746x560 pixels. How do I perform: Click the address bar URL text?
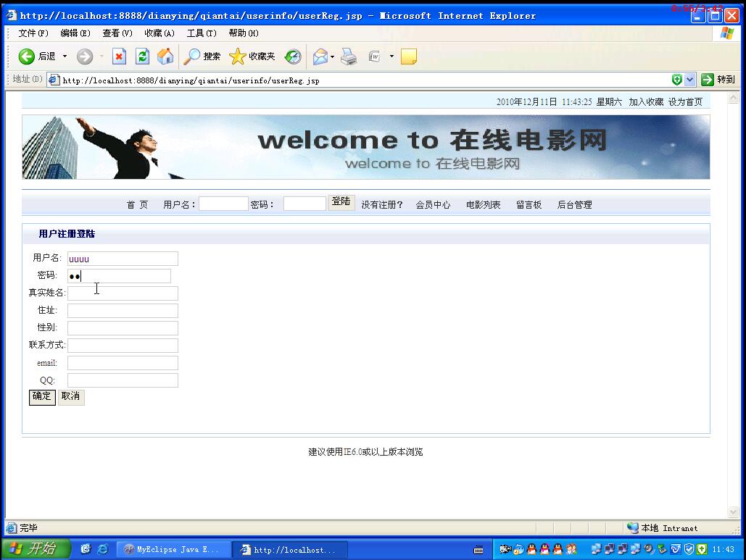[x=191, y=80]
